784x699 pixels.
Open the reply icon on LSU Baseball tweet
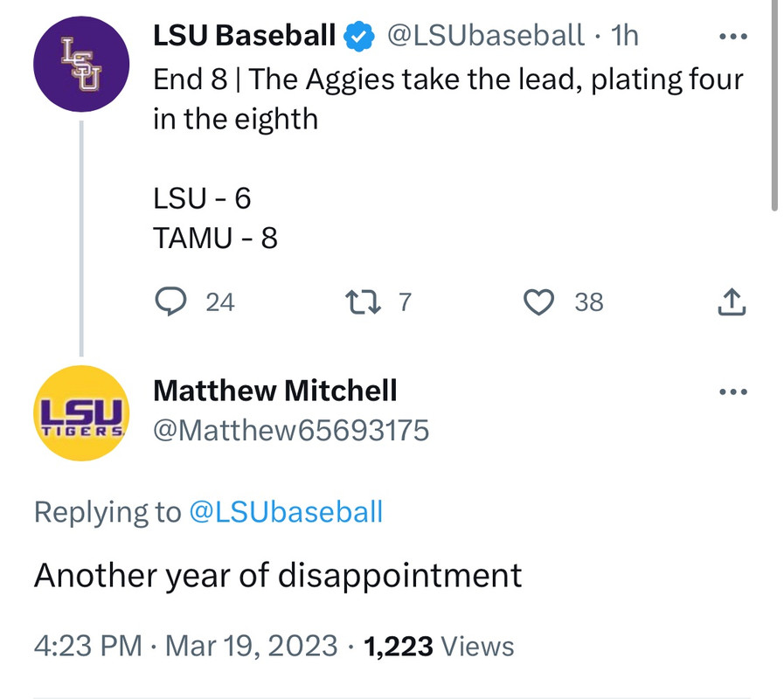(168, 301)
